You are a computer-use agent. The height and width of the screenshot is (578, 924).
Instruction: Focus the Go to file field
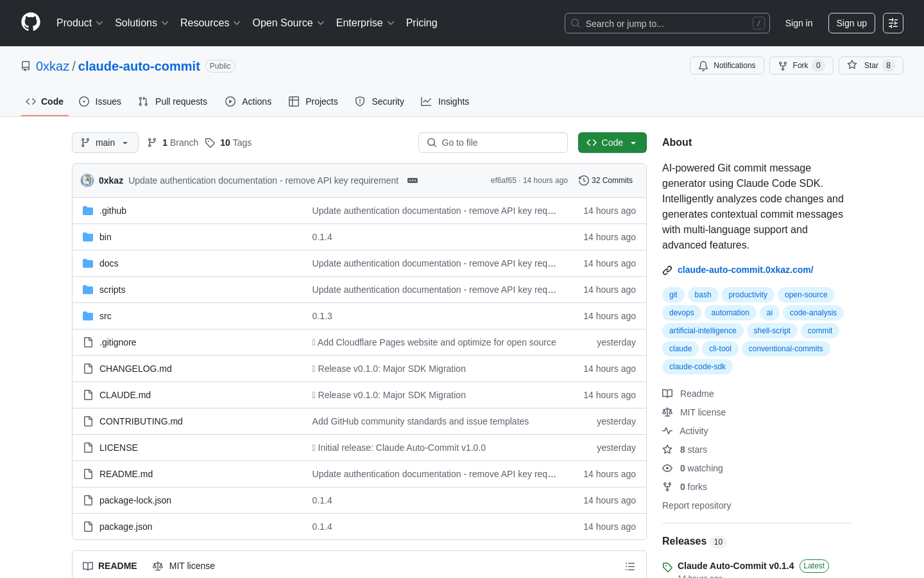pyautogui.click(x=493, y=143)
